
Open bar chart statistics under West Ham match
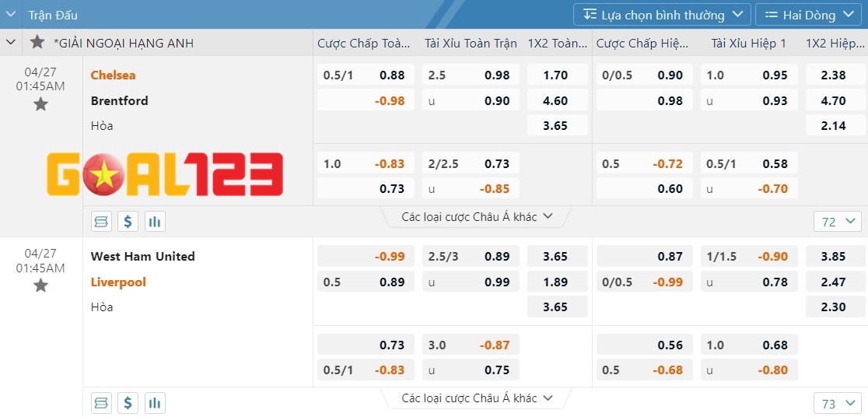[x=155, y=403]
